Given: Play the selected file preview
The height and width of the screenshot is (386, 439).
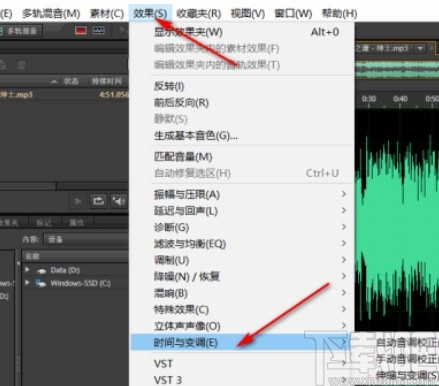Looking at the screenshot, I should tap(78, 201).
